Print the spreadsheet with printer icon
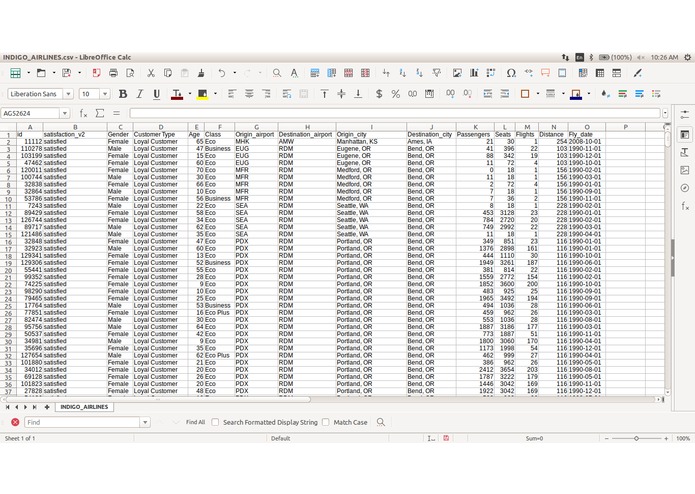Screen dimensions: 695x494 [x=113, y=73]
